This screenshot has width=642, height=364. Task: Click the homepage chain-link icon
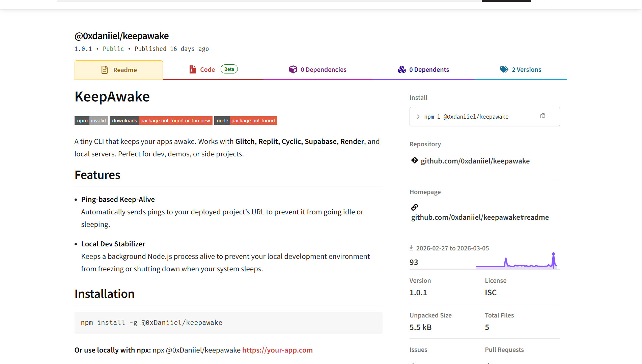coord(414,207)
